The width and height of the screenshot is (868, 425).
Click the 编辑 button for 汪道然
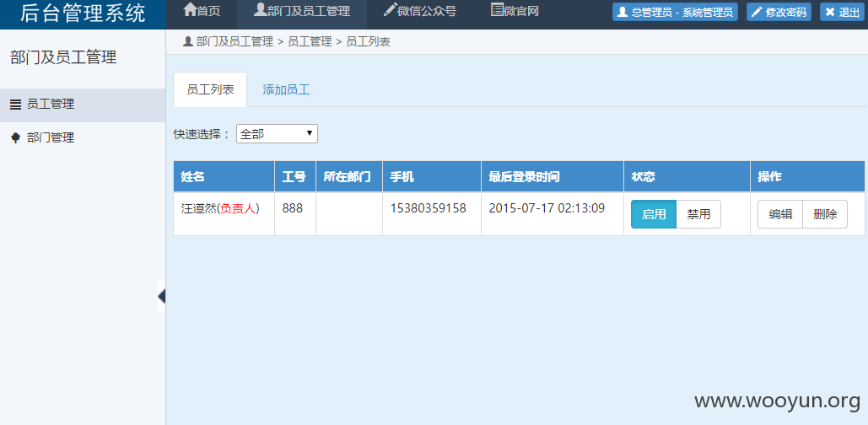click(780, 214)
